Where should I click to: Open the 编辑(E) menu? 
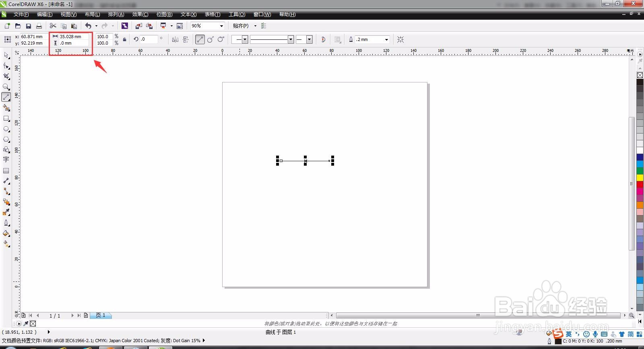pos(45,14)
